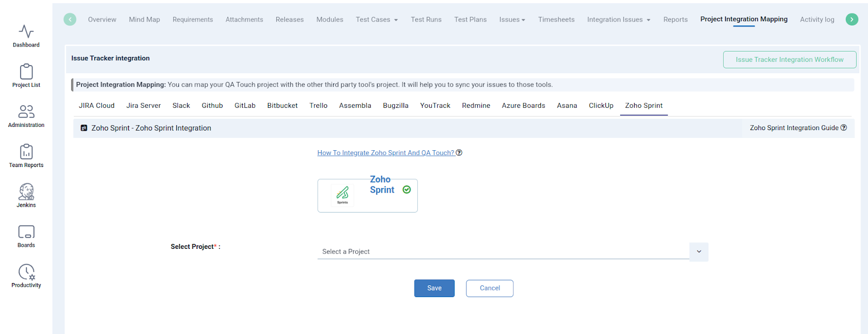This screenshot has height=334, width=868.
Task: Click the small icon before Zoho Sprint heading
Action: (84, 128)
